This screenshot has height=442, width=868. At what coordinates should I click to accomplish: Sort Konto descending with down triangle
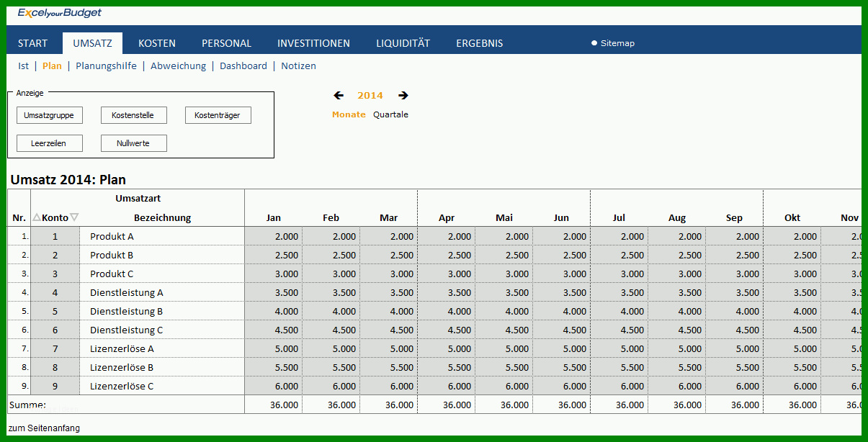coord(74,217)
